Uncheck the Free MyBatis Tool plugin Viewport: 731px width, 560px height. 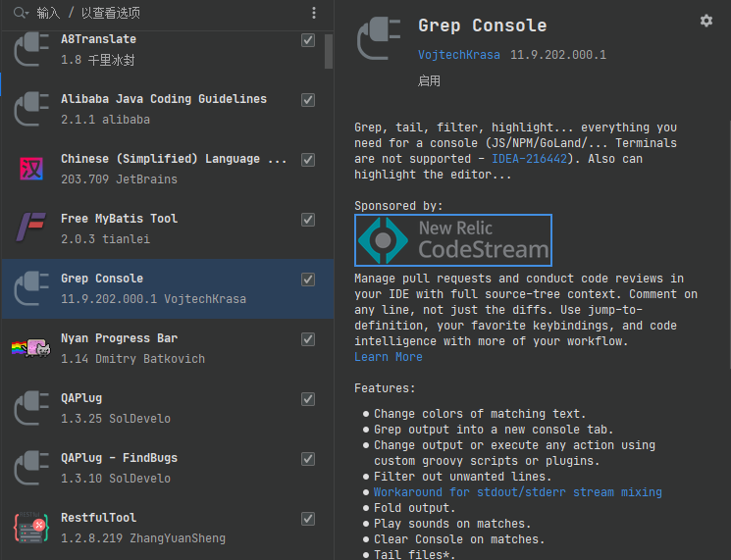[308, 220]
